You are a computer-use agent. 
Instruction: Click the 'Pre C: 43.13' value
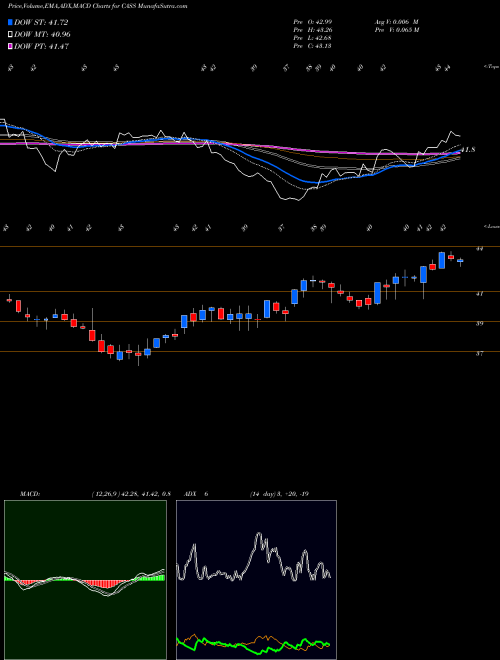pyautogui.click(x=313, y=46)
